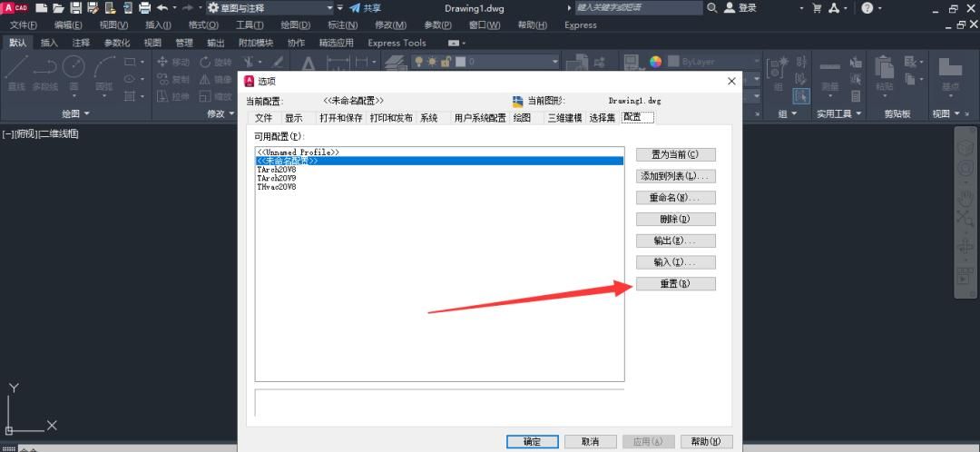Expand the 实用工具 ribbon panel
This screenshot has height=452, width=980.
pyautogui.click(x=839, y=113)
